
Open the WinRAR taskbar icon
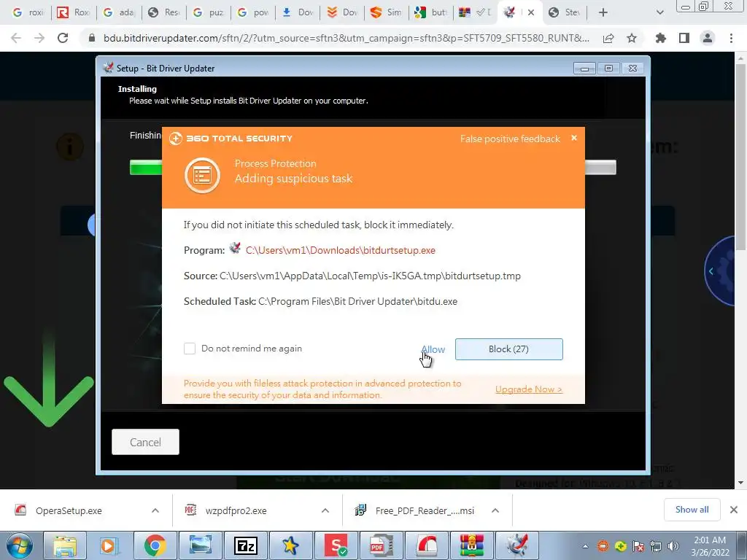pyautogui.click(x=472, y=545)
